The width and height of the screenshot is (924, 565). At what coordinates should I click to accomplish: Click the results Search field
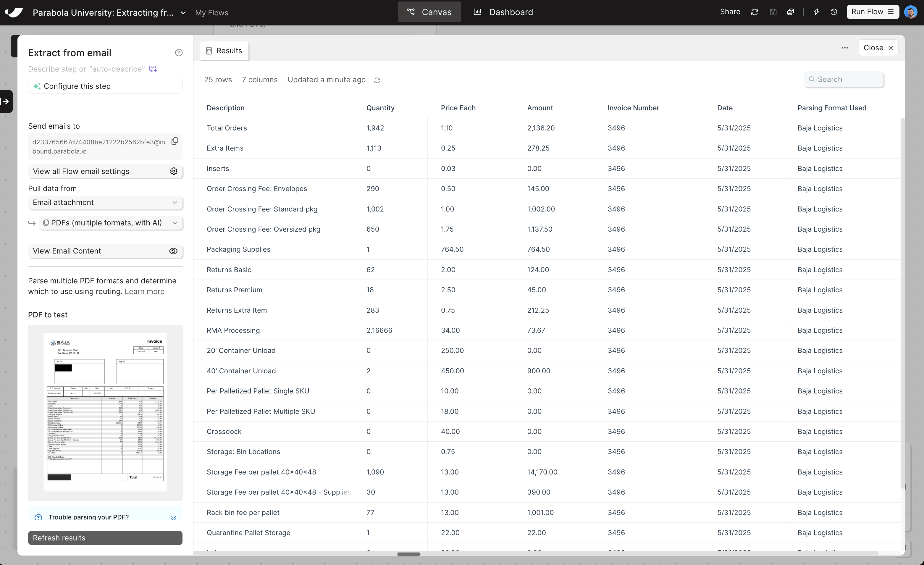click(x=844, y=80)
